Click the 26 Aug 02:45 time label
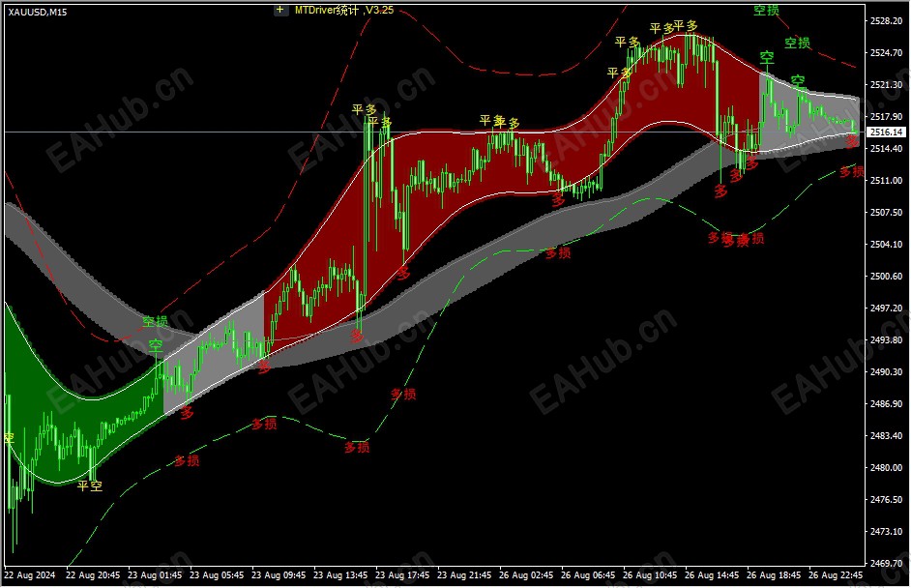Screen dimensions: 911x588 tap(526, 575)
